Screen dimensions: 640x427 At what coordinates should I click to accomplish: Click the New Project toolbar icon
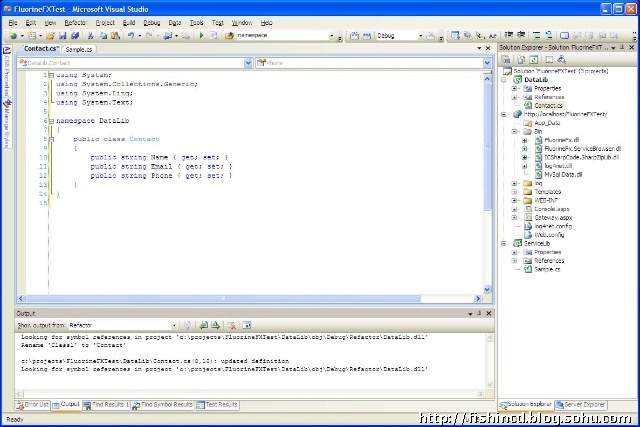(x=13, y=36)
